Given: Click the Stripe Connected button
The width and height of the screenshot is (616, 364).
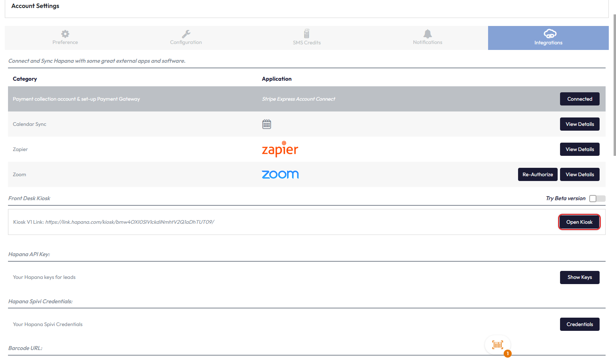Looking at the screenshot, I should pyautogui.click(x=580, y=99).
